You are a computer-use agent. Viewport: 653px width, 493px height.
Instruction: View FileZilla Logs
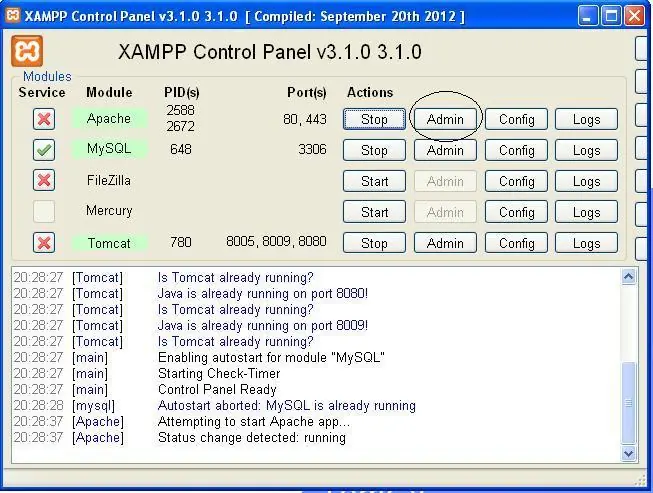[x=586, y=181]
